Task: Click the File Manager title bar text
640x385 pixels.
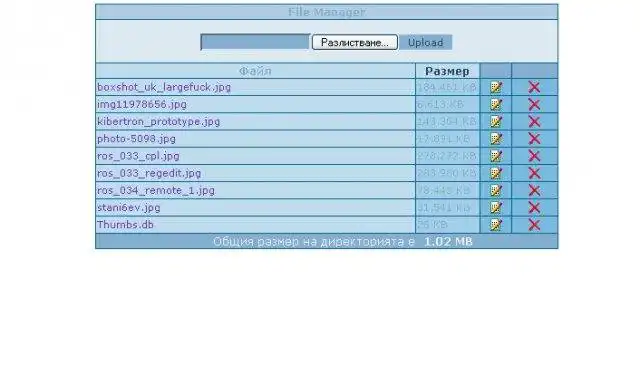Action: tap(327, 12)
